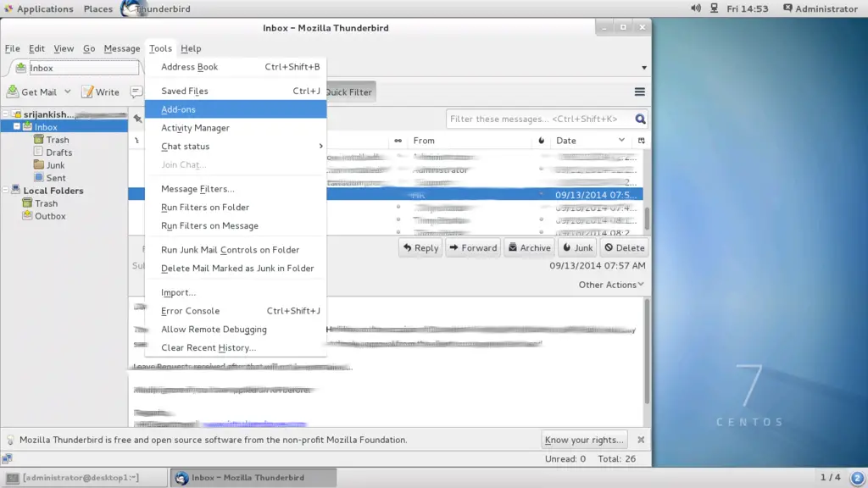The width and height of the screenshot is (868, 488).
Task: Open the Thunderbird hamburger app menu
Action: click(x=639, y=91)
